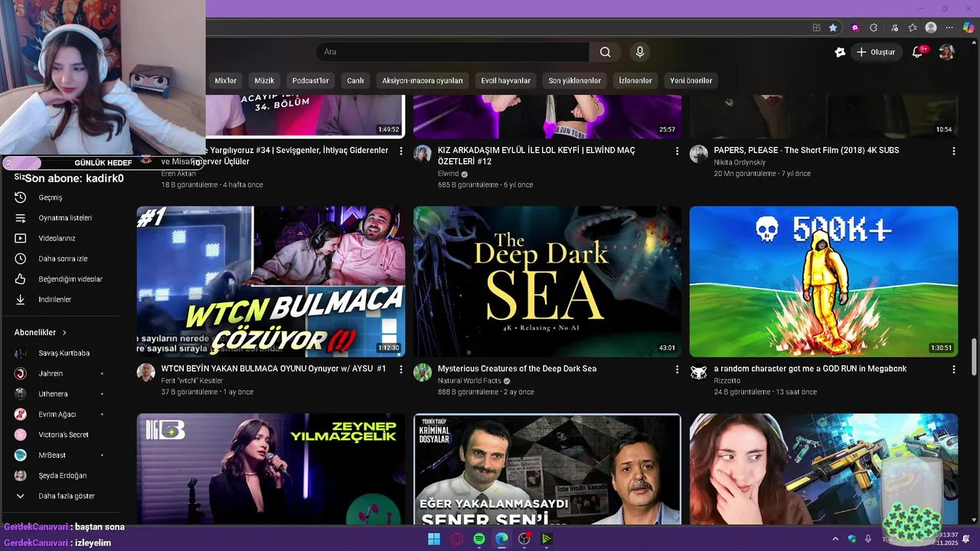This screenshot has width=980, height=551.
Task: Click the YouTube search magnifier button
Action: [605, 52]
